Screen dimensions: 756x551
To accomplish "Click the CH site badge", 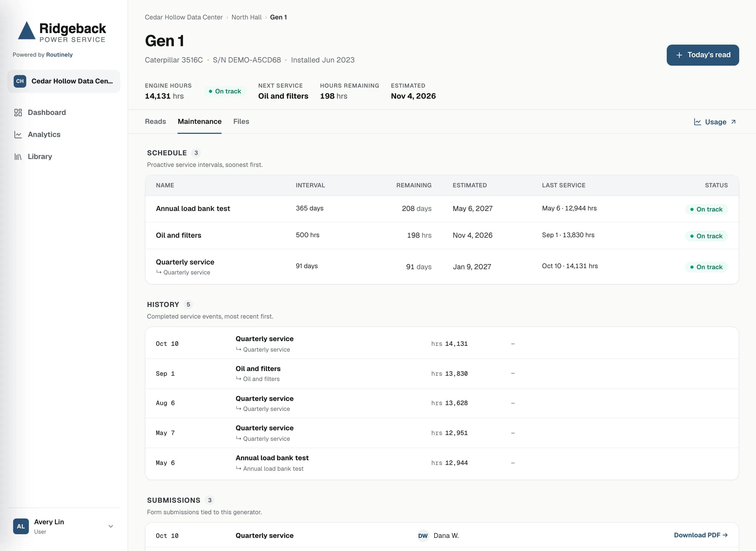I will pos(20,81).
